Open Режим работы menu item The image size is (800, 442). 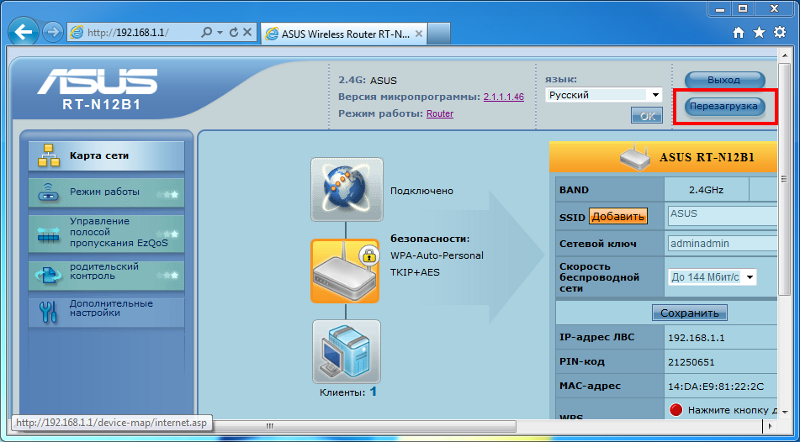click(107, 192)
